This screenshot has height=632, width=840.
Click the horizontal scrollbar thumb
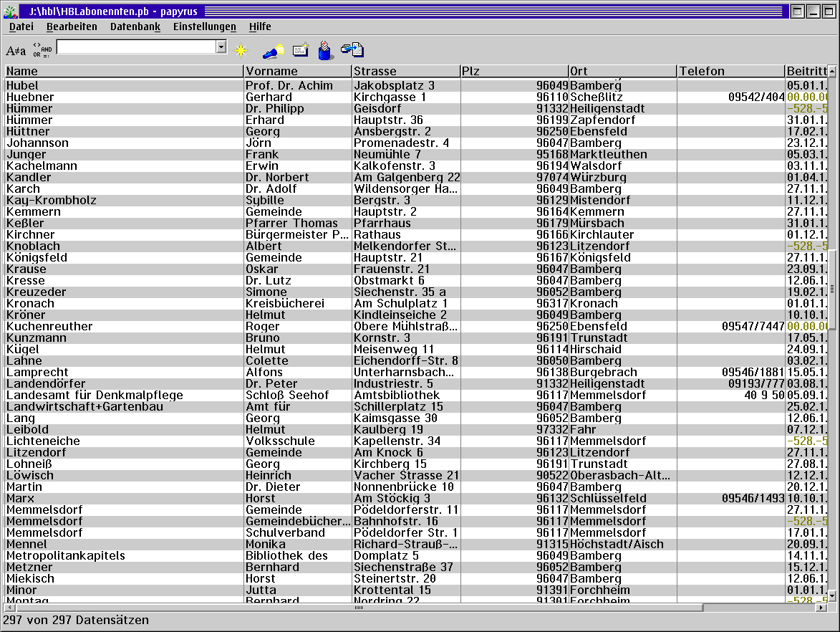(359, 608)
